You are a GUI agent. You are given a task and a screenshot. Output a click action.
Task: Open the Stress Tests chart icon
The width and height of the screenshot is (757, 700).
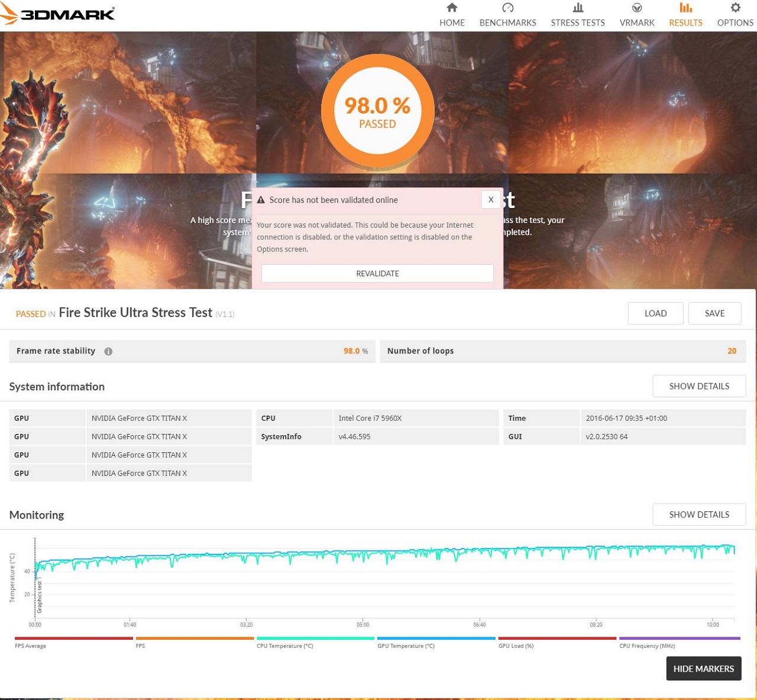(x=578, y=8)
